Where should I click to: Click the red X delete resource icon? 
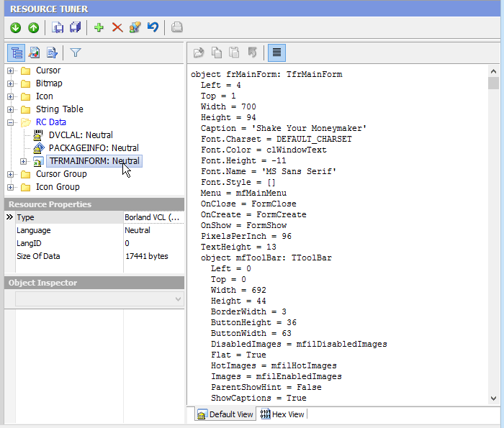click(117, 28)
